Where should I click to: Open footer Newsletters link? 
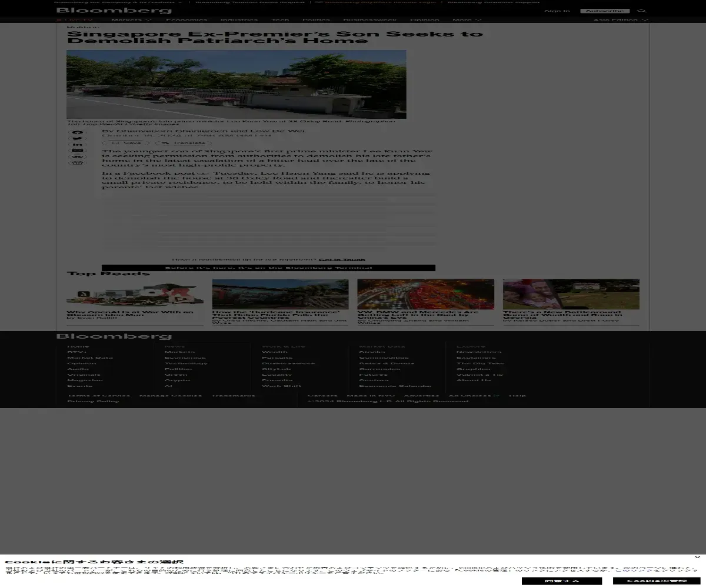pyautogui.click(x=479, y=352)
